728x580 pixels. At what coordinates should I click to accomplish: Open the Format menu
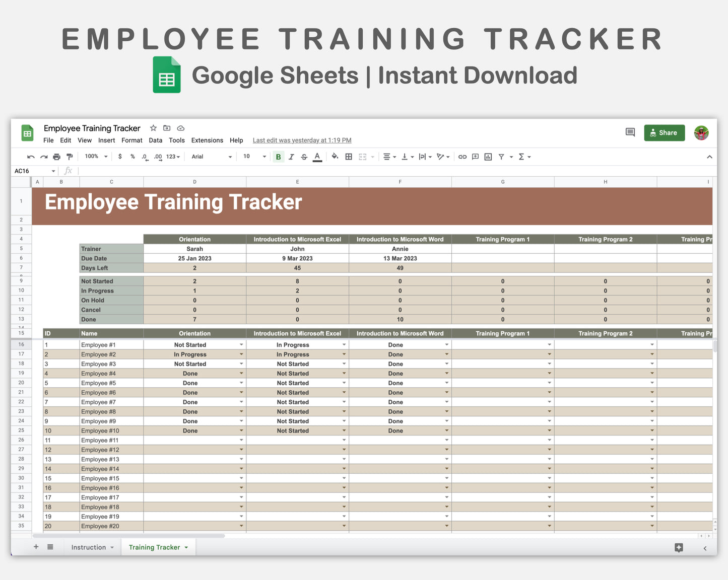(x=131, y=140)
